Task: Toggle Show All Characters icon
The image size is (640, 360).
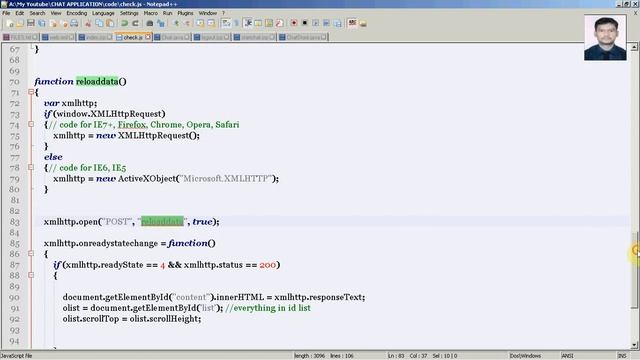Action: point(236,23)
